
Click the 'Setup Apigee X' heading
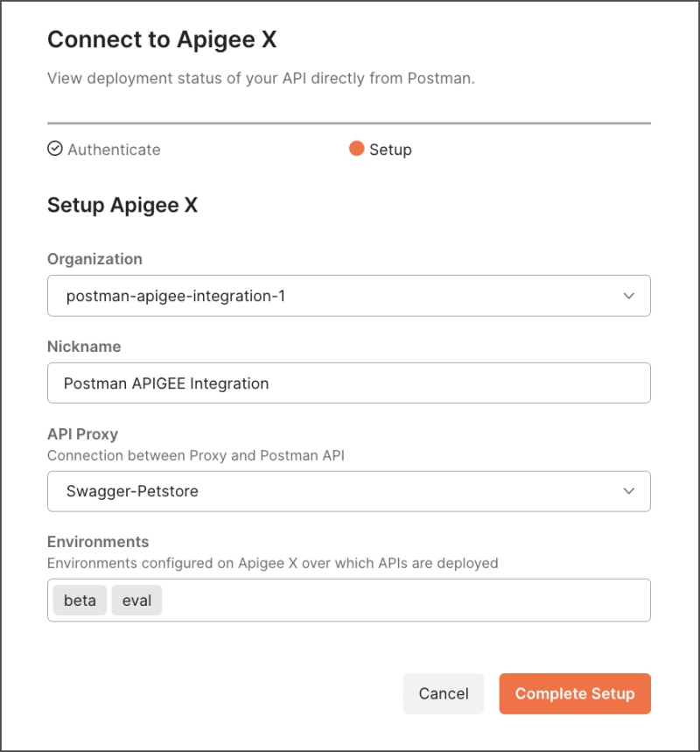[122, 205]
